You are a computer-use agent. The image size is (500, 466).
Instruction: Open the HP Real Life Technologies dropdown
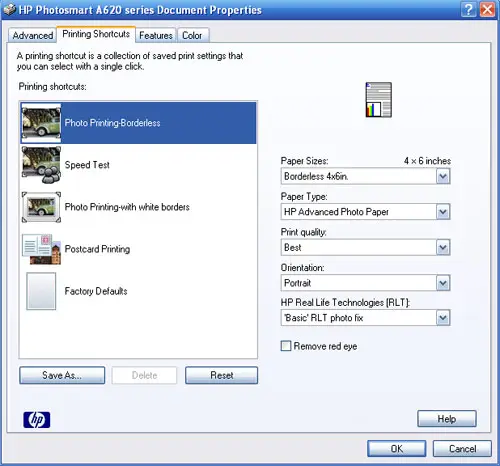coord(443,318)
